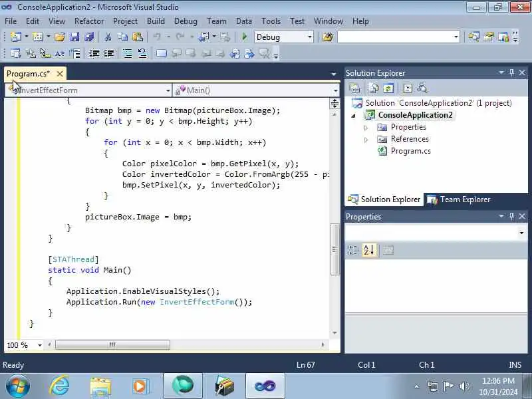Switch to the Team Explorer tab

[459, 199]
